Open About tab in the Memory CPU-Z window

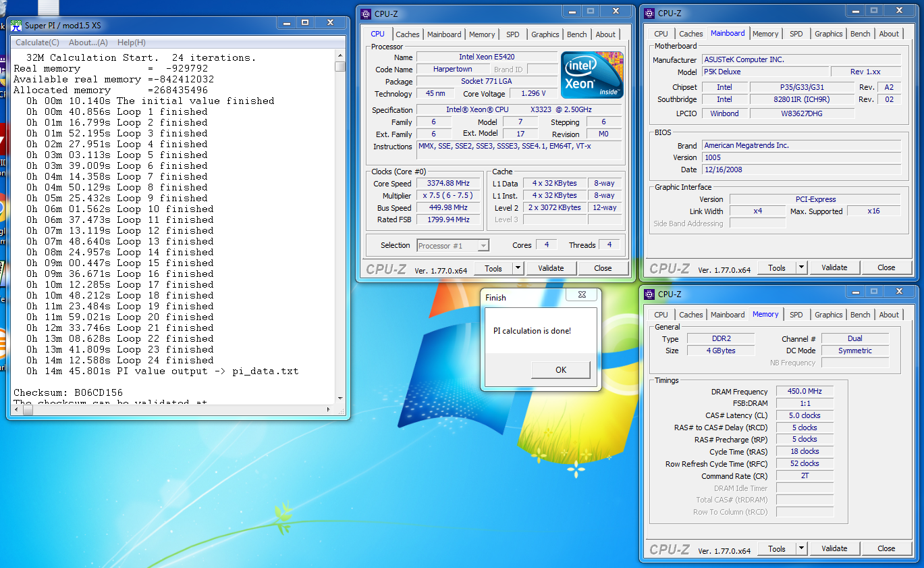click(889, 315)
